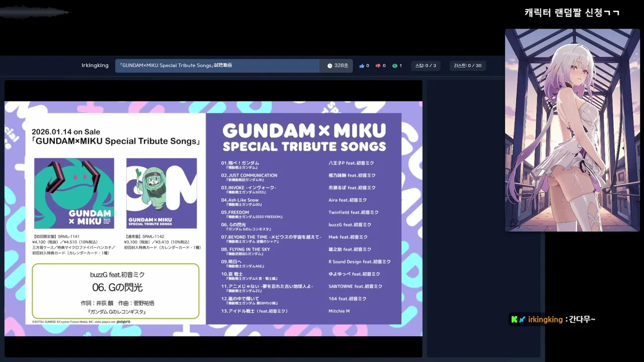Click track 03.INVOKE -インヴォーク-
This screenshot has height=362, width=644.
pos(249,188)
